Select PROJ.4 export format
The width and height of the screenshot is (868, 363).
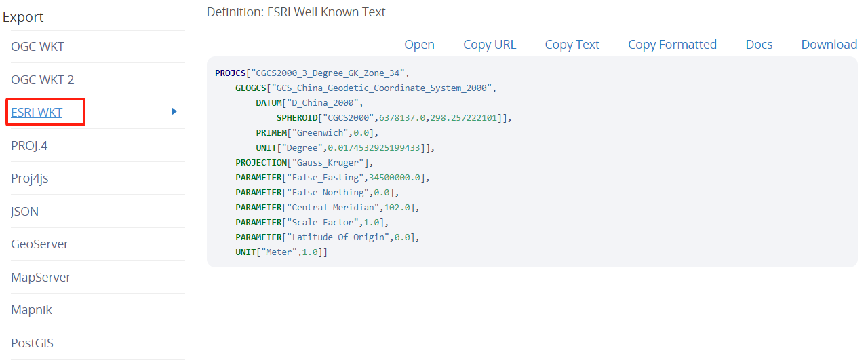(29, 145)
